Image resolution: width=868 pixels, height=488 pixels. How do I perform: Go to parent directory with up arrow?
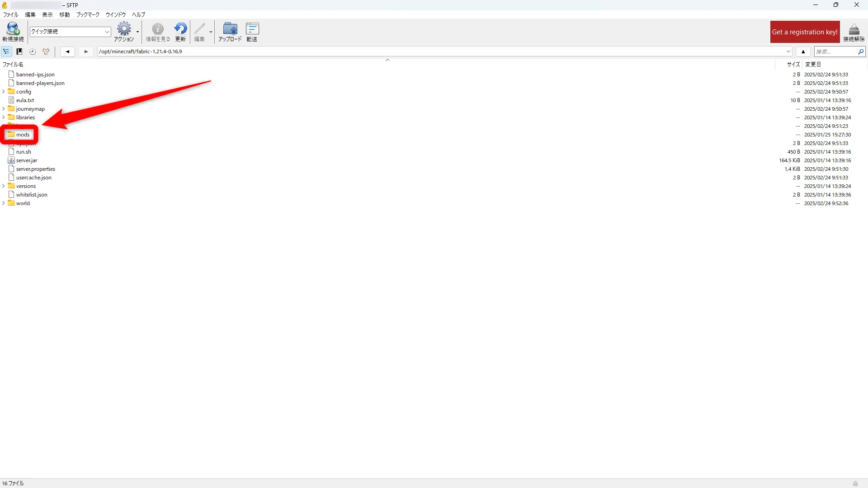[803, 52]
